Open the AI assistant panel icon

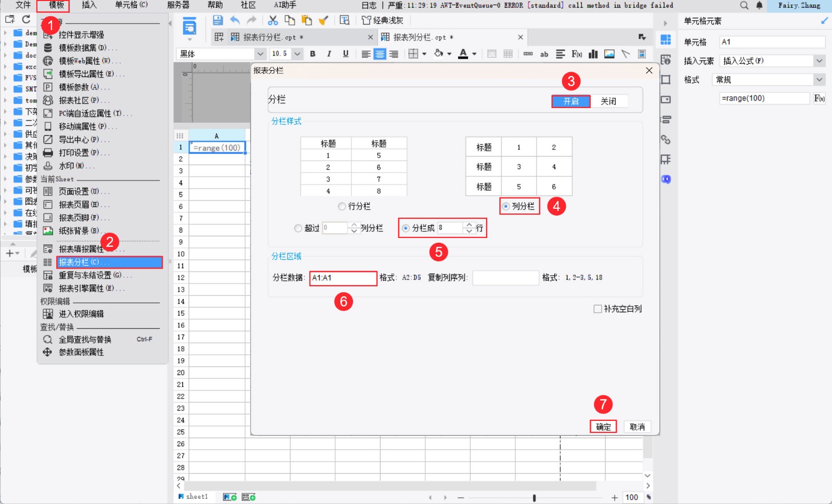point(666,179)
